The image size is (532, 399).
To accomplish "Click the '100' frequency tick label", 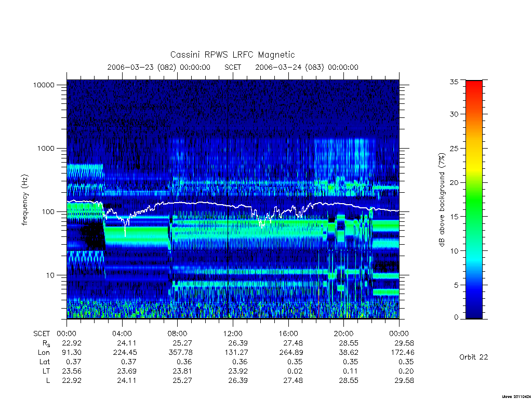I will pyautogui.click(x=48, y=212).
